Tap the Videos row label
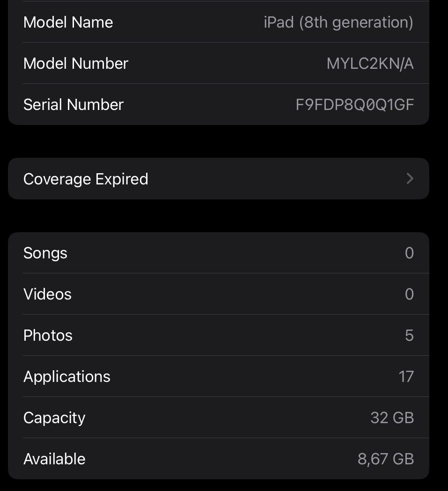Image resolution: width=448 pixels, height=491 pixels. click(47, 294)
